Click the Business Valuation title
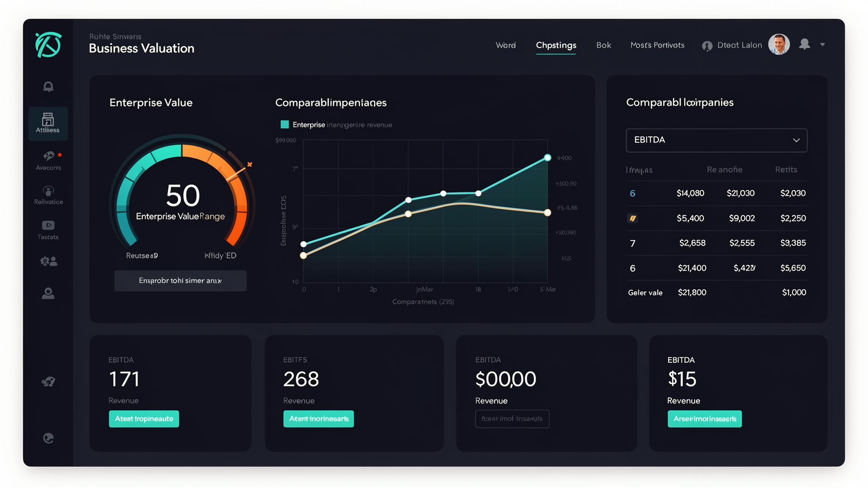 [142, 48]
